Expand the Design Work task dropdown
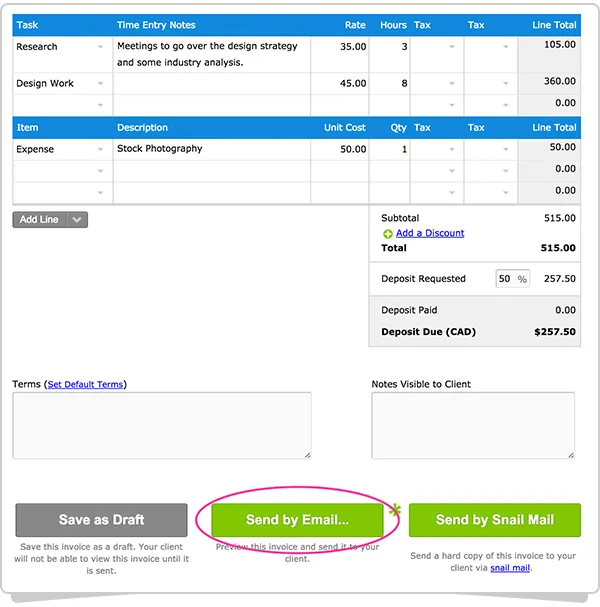The height and width of the screenshot is (607, 600). pos(100,84)
